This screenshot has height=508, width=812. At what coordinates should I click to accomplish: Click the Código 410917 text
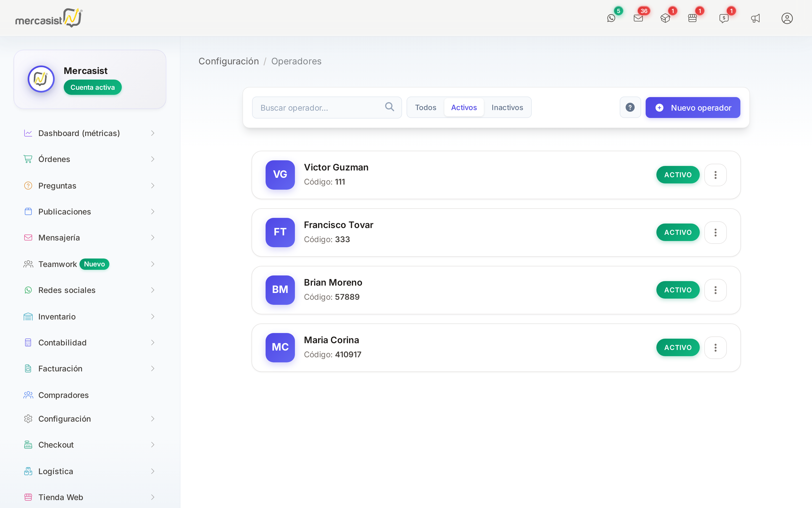coord(332,354)
